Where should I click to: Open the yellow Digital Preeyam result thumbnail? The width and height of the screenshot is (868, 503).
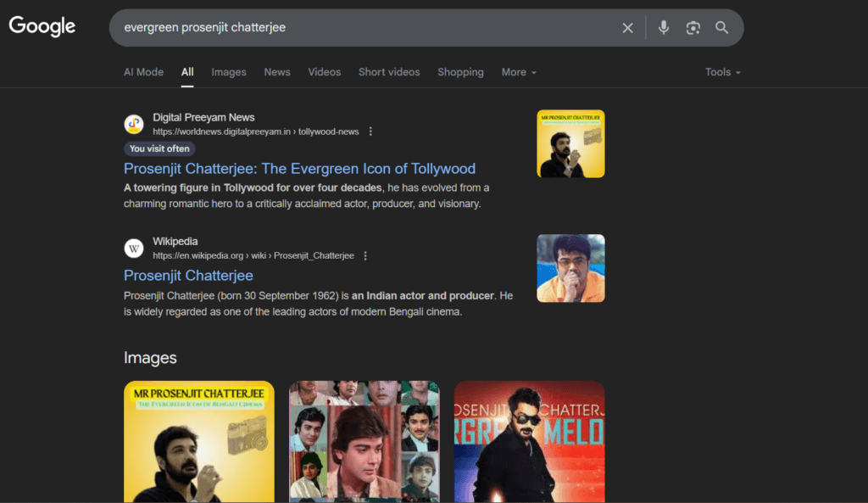[570, 143]
